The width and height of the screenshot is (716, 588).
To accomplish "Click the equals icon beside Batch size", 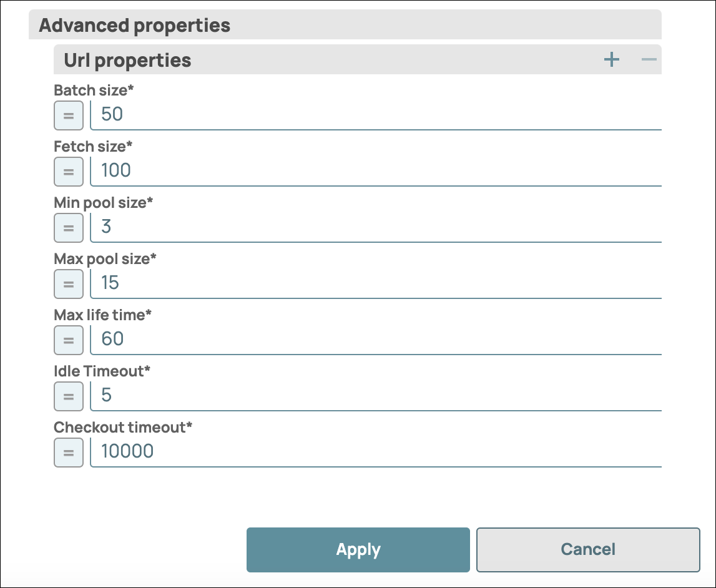I will click(x=68, y=115).
